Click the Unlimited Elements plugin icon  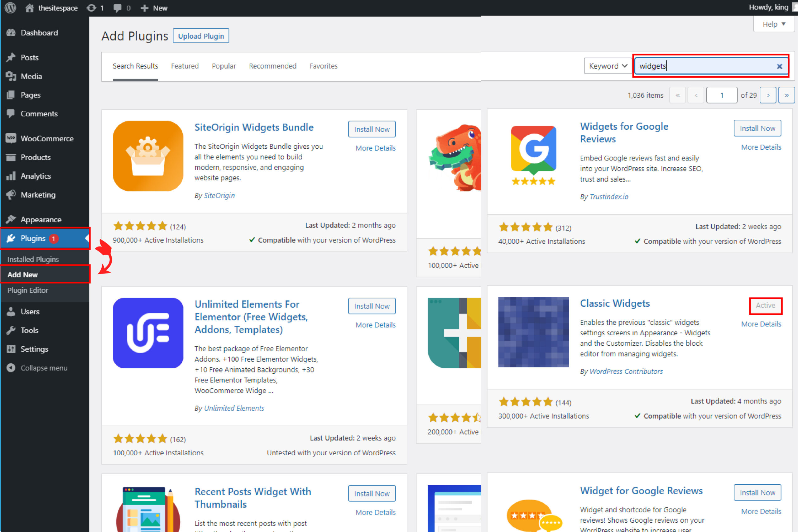[x=148, y=333]
